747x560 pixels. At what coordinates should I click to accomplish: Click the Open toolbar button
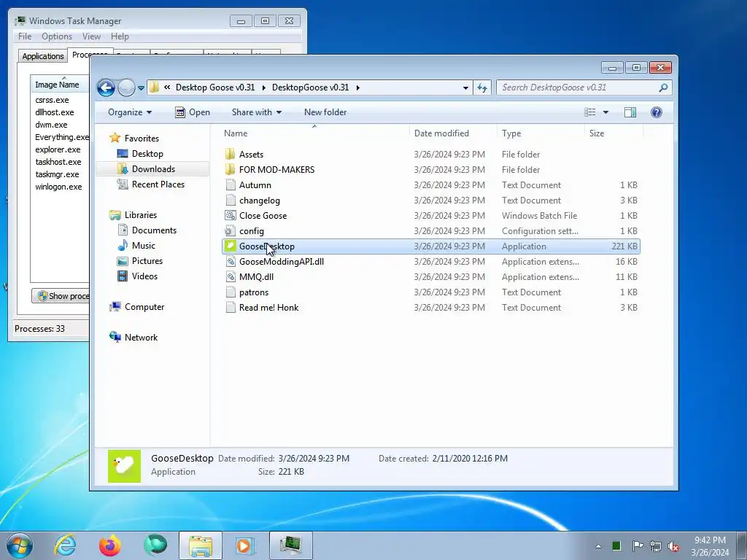(x=193, y=112)
